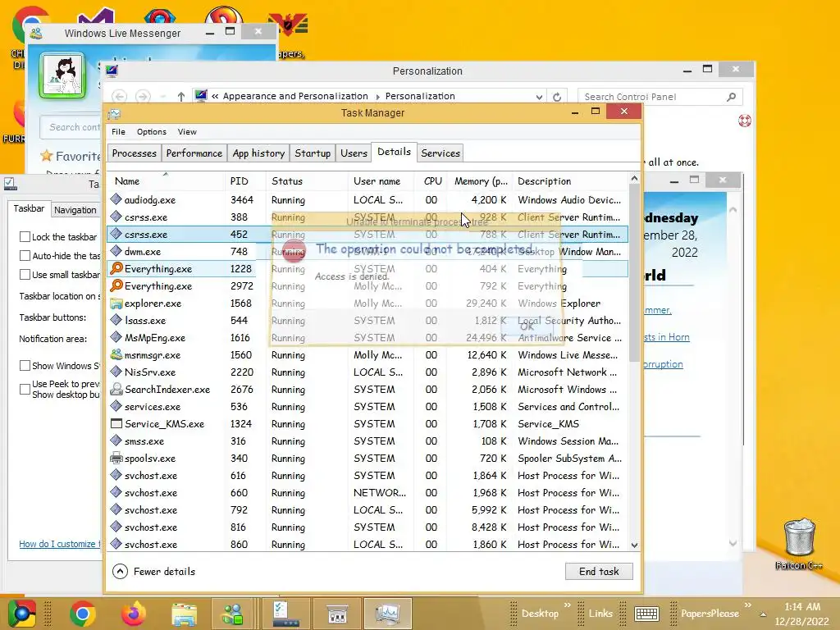Show hidden tray icons arrow

763,614
